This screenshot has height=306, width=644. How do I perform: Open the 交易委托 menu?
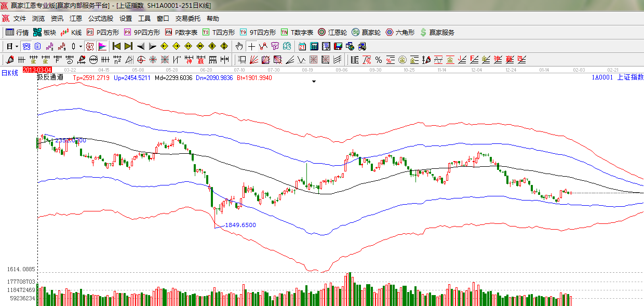[x=187, y=18]
